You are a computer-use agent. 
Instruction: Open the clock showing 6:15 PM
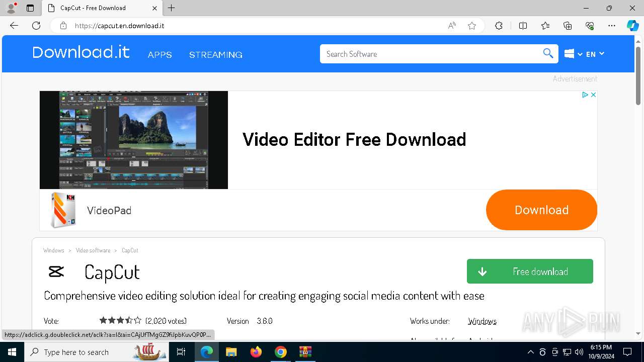click(x=602, y=352)
